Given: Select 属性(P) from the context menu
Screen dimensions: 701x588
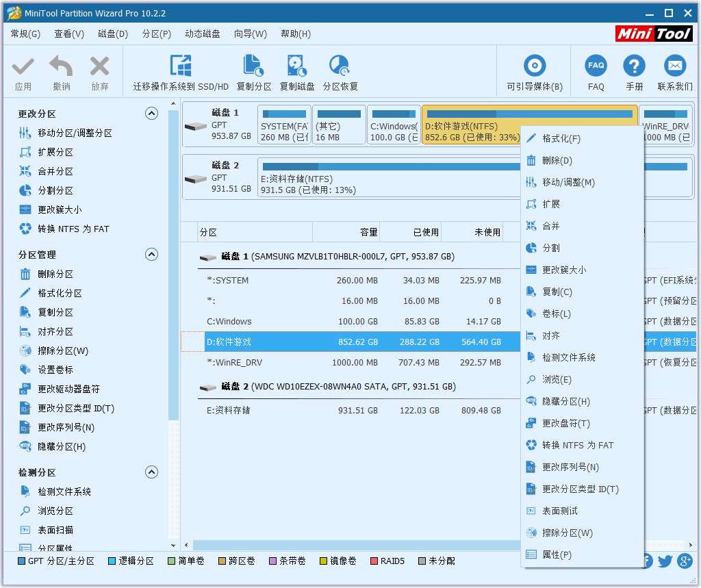Looking at the screenshot, I should 557,555.
